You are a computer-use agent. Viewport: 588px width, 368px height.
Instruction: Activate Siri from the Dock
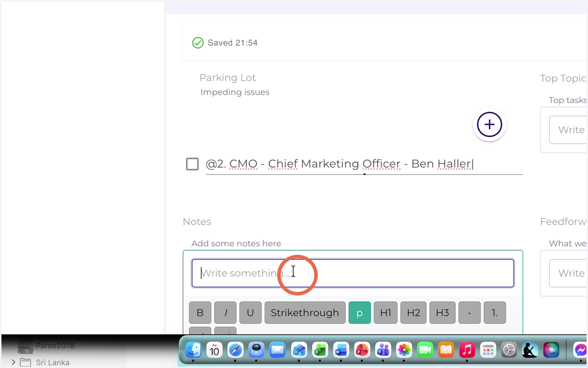[x=551, y=350]
